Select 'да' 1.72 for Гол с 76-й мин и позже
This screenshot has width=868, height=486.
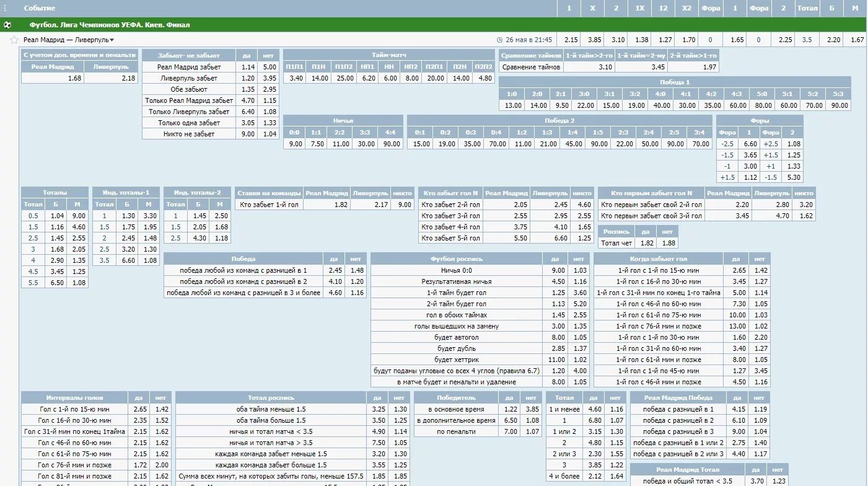click(140, 465)
